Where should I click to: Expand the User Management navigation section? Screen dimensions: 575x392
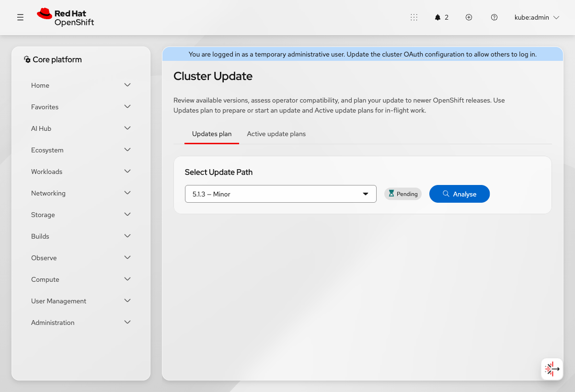(x=81, y=301)
